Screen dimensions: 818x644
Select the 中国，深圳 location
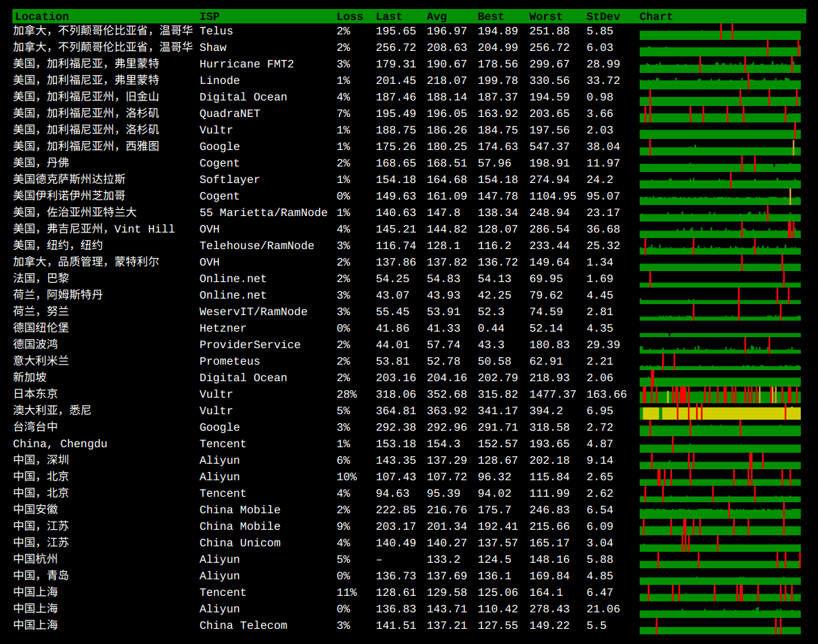click(x=41, y=460)
